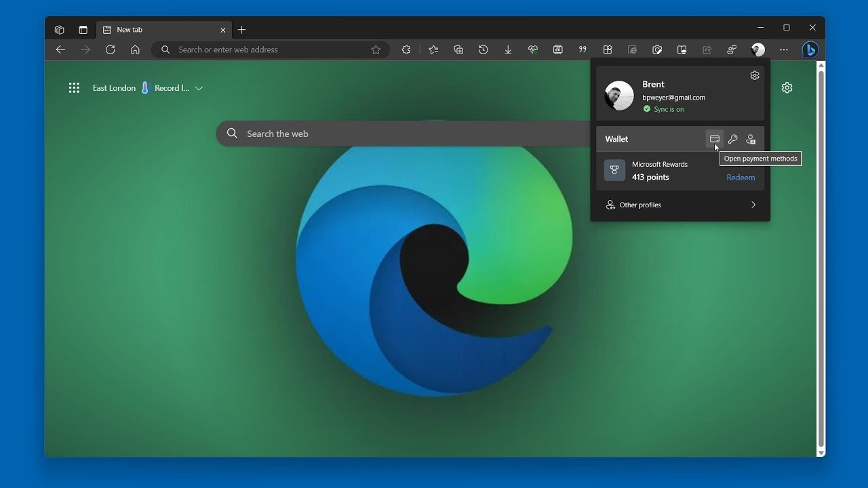
Task: Open the split screen icon
Action: (x=682, y=49)
